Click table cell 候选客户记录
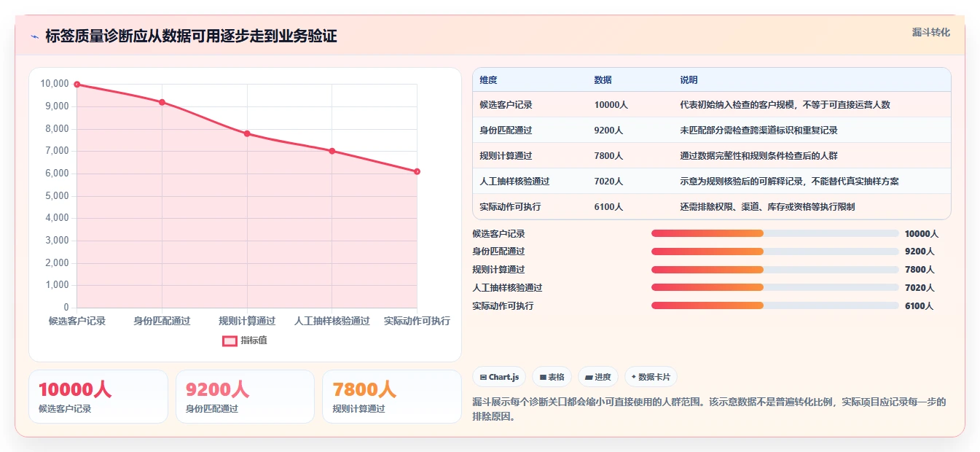Screen dimensions: 980x452 (506, 105)
